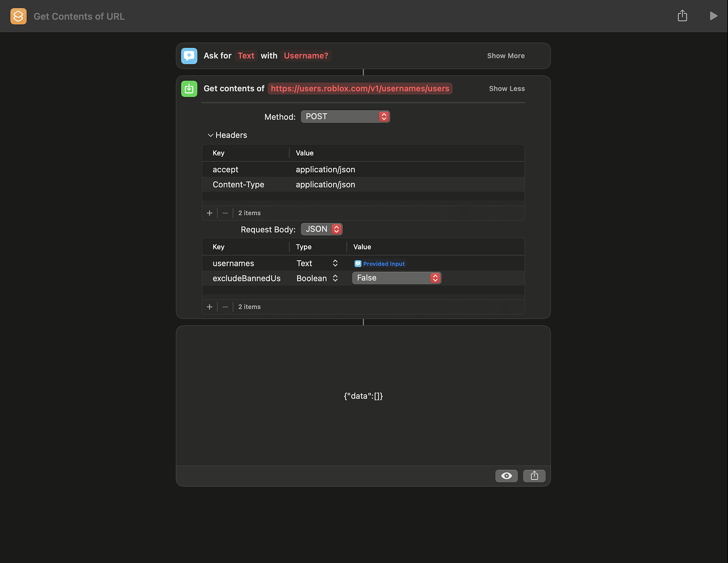This screenshot has height=563, width=728.
Task: Click Show More on the Ask for Text action
Action: 505,55
